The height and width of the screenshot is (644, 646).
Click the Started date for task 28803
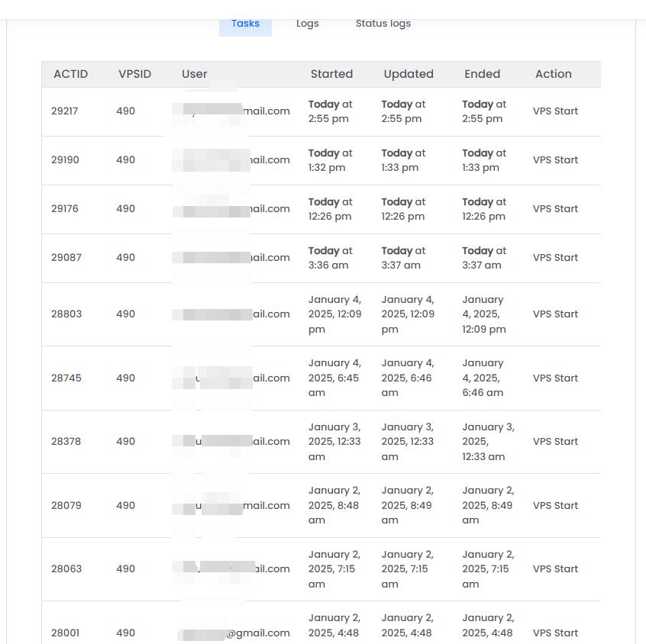pyautogui.click(x=335, y=314)
